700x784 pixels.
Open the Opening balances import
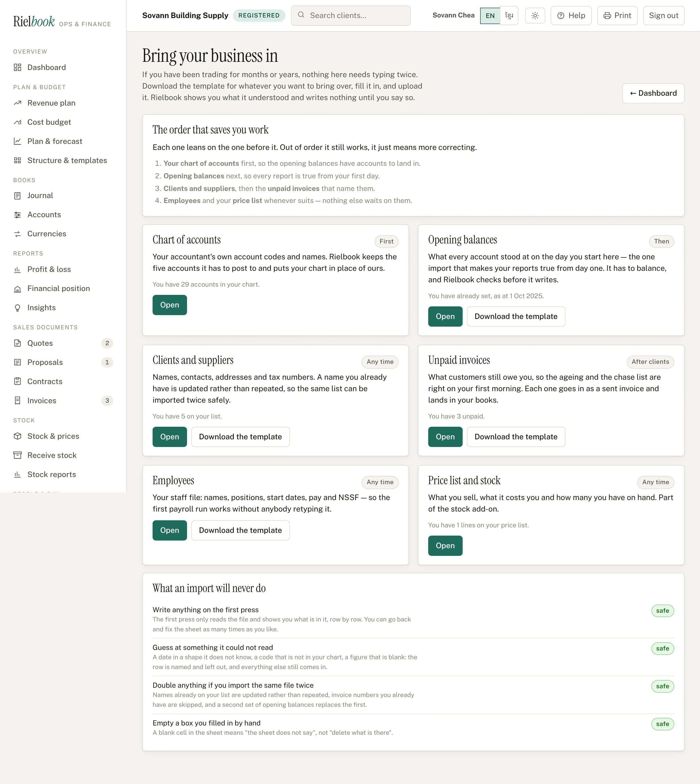point(445,316)
